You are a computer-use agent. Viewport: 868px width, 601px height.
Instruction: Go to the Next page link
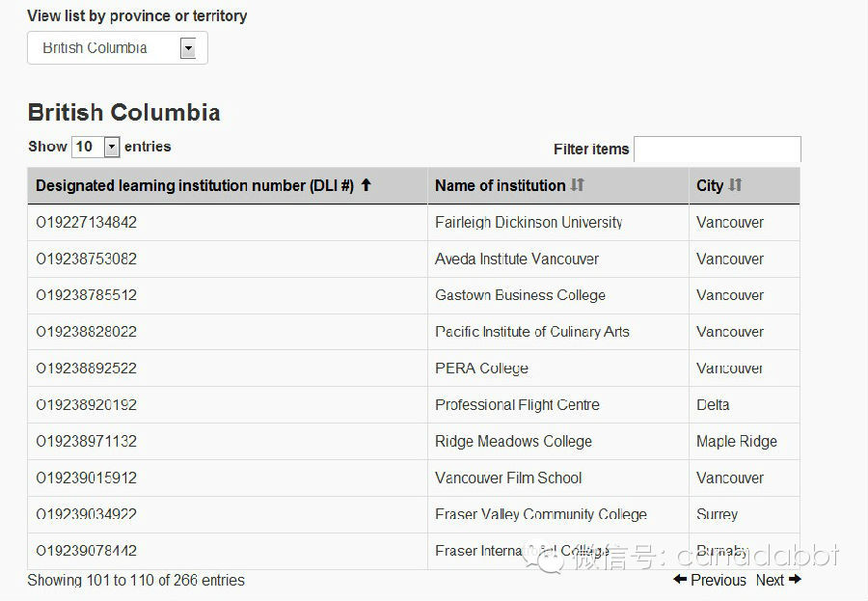pos(770,580)
